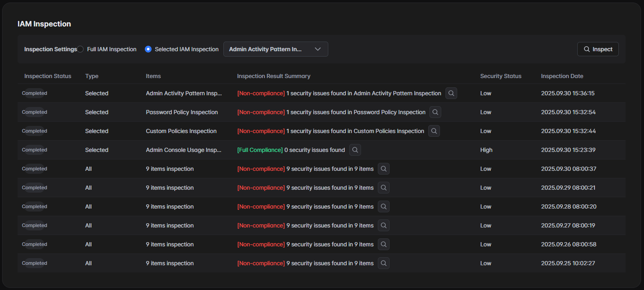The image size is (644, 290).
Task: Click magnifier icon in 2025.09.28 inspection row
Action: 384,206
